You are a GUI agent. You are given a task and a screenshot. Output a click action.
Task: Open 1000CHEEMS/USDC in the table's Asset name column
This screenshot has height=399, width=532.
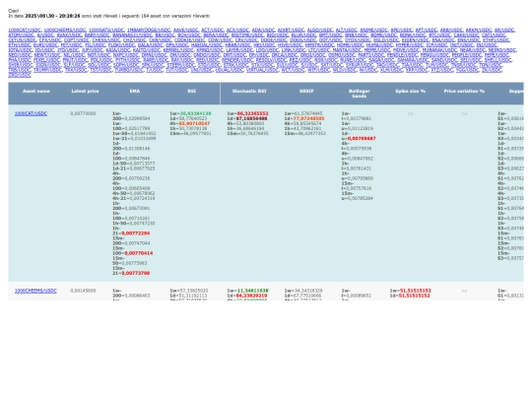click(35, 291)
